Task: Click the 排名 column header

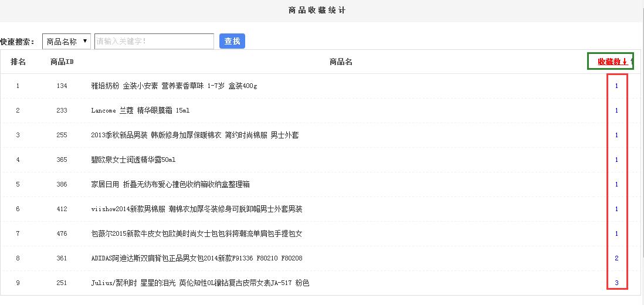Action: [x=18, y=62]
